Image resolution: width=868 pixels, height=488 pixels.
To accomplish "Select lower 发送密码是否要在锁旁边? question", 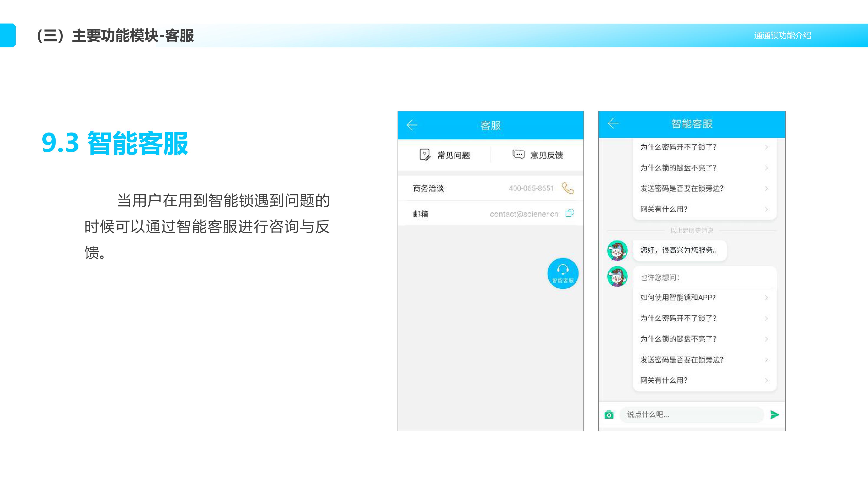I will 682,360.
